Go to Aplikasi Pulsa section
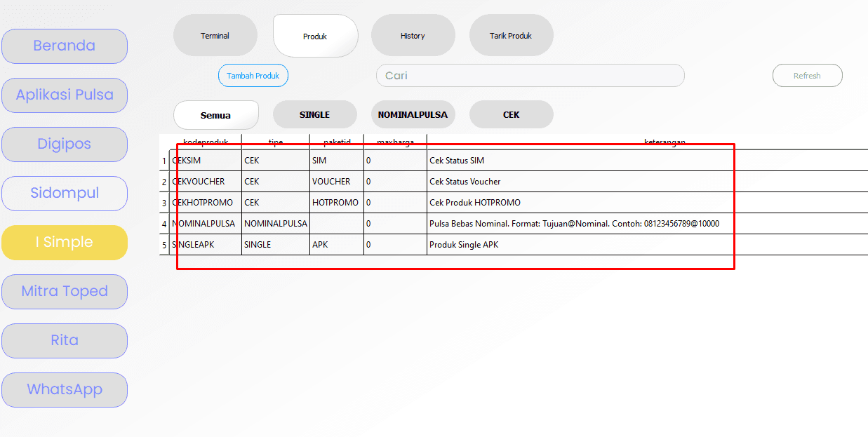The width and height of the screenshot is (868, 437). [x=65, y=95]
